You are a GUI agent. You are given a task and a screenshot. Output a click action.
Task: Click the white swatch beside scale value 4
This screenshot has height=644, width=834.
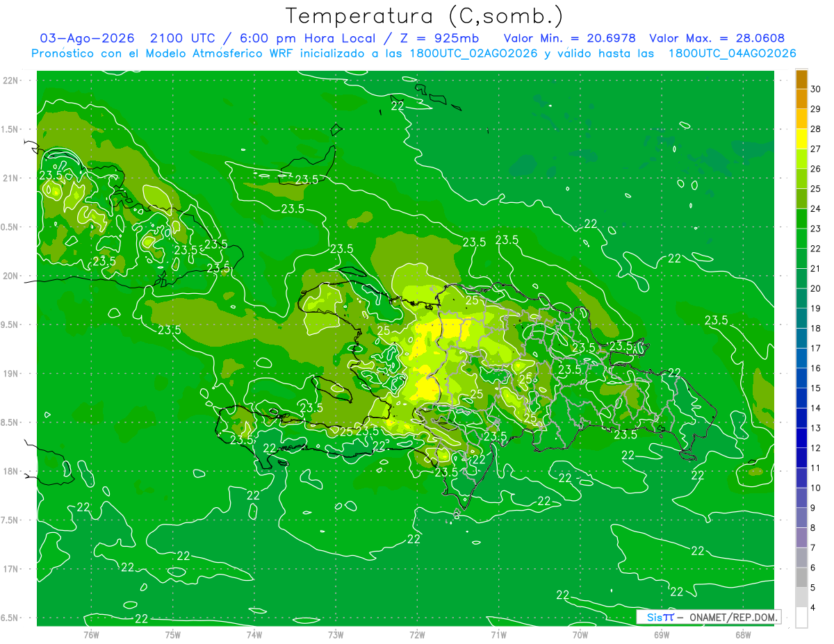[x=801, y=618]
